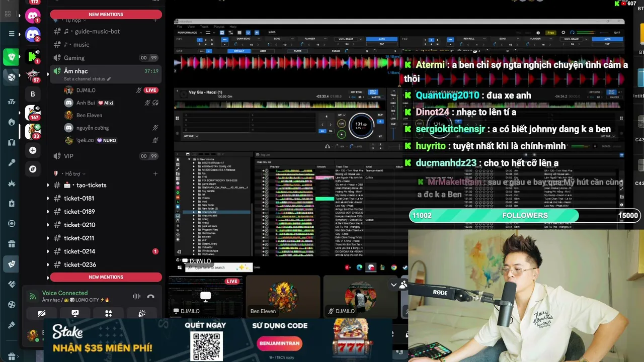Open the film reel icon in left sidebar
The width and height of the screenshot is (644, 362).
point(12,304)
